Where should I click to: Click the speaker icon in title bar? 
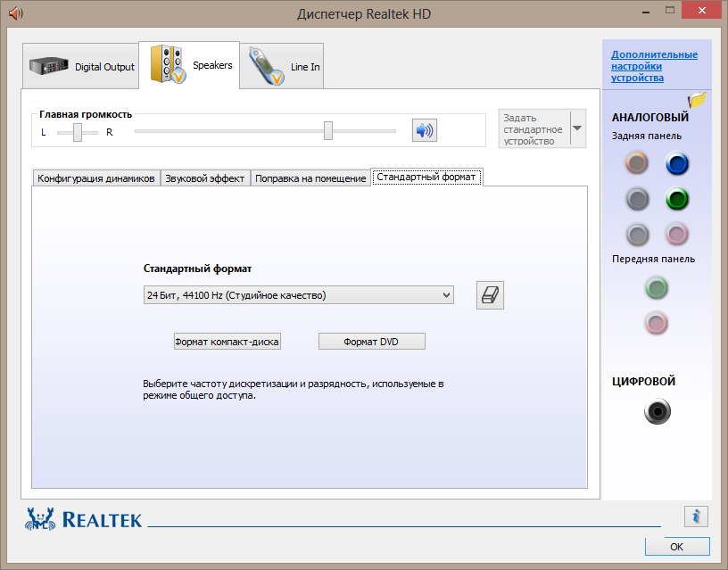(16, 13)
